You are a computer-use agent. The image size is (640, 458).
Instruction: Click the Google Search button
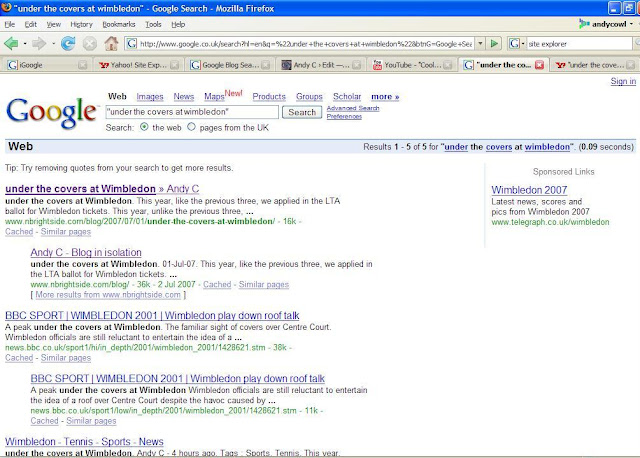pos(302,112)
